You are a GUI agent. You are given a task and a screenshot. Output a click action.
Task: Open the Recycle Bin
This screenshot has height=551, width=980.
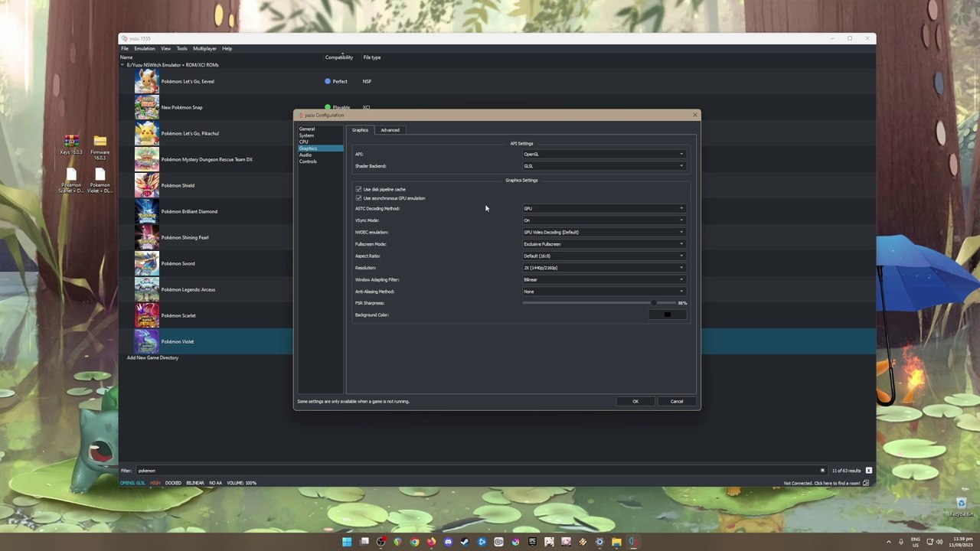961,507
